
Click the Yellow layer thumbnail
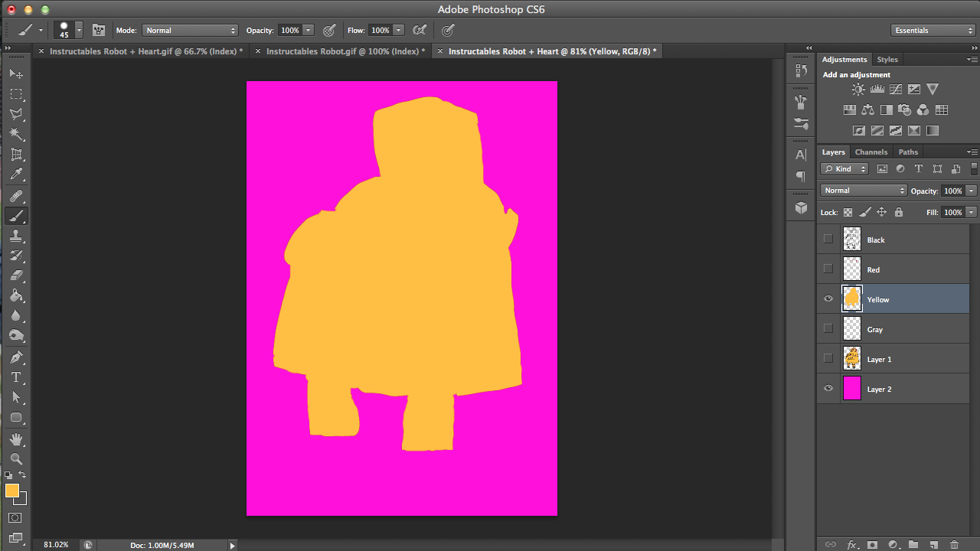coord(852,298)
